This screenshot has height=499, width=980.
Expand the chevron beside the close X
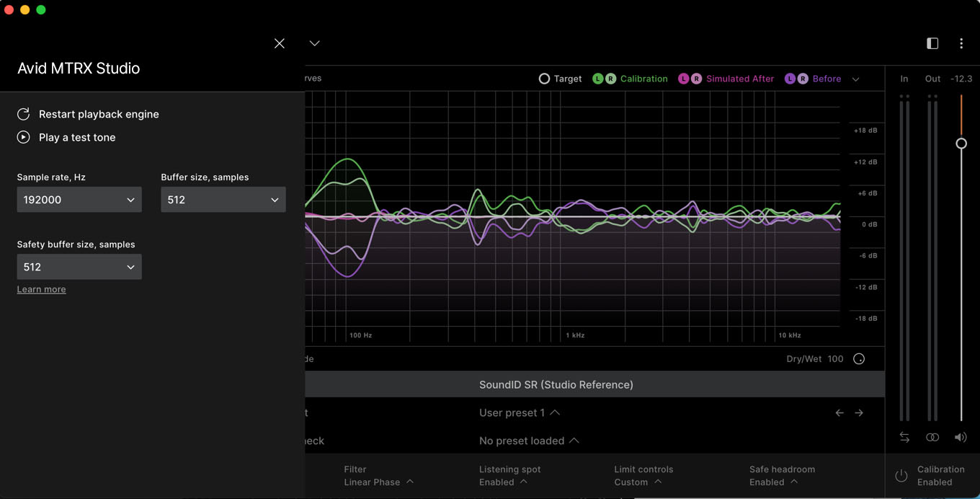[x=315, y=43]
